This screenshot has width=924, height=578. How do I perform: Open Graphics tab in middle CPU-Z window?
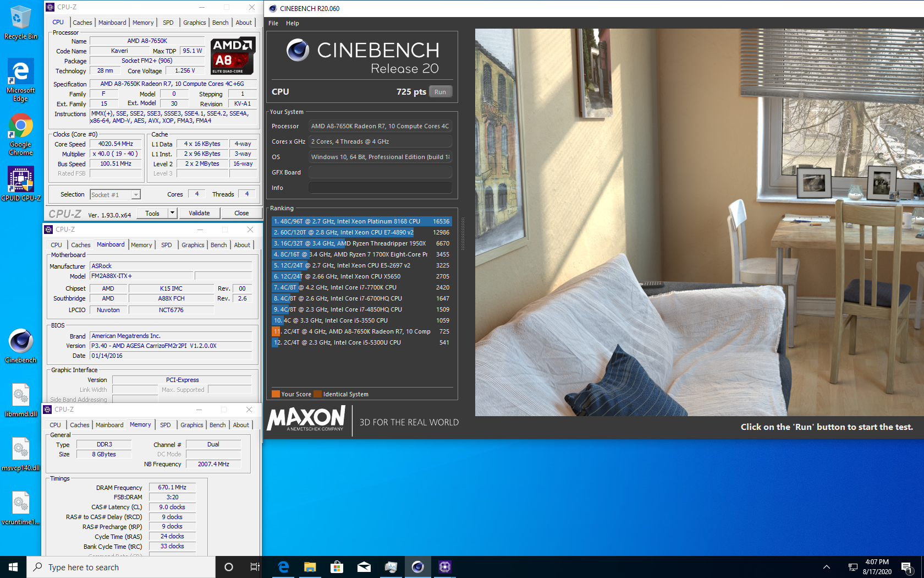pos(193,245)
